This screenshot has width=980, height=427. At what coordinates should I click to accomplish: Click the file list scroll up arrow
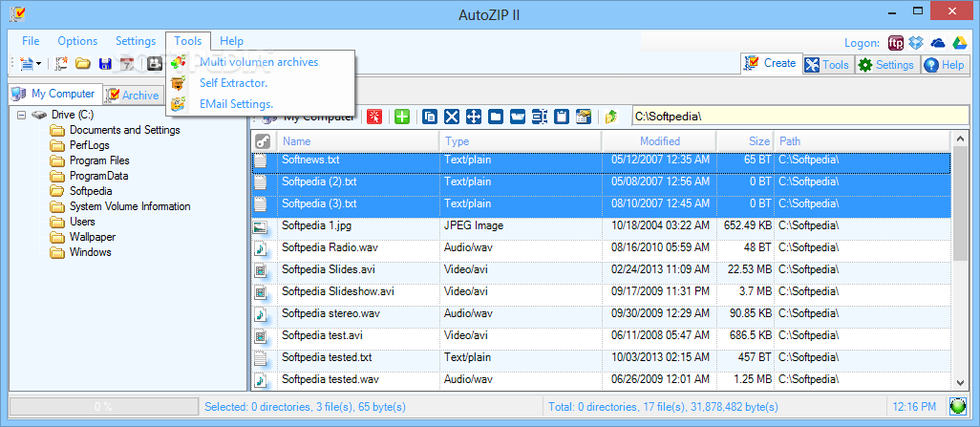click(x=961, y=139)
